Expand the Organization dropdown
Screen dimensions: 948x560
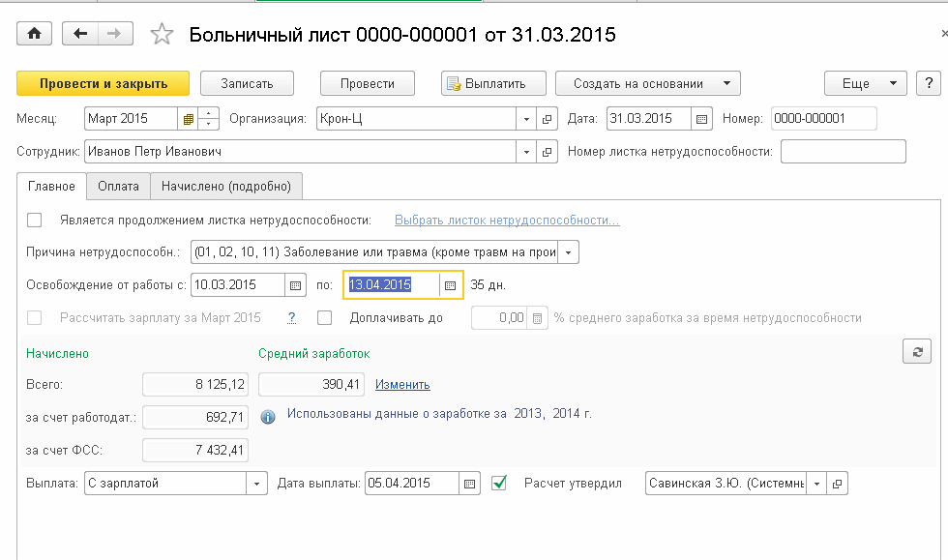pos(526,119)
